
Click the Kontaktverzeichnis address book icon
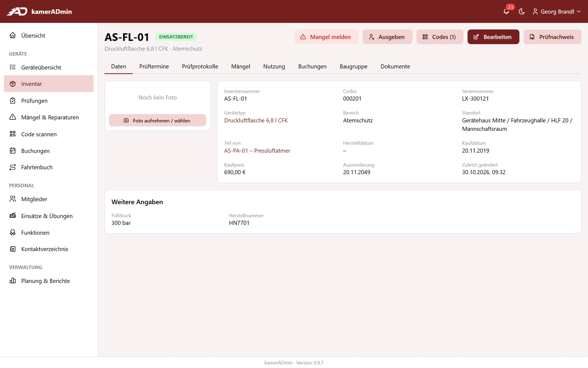(x=13, y=249)
